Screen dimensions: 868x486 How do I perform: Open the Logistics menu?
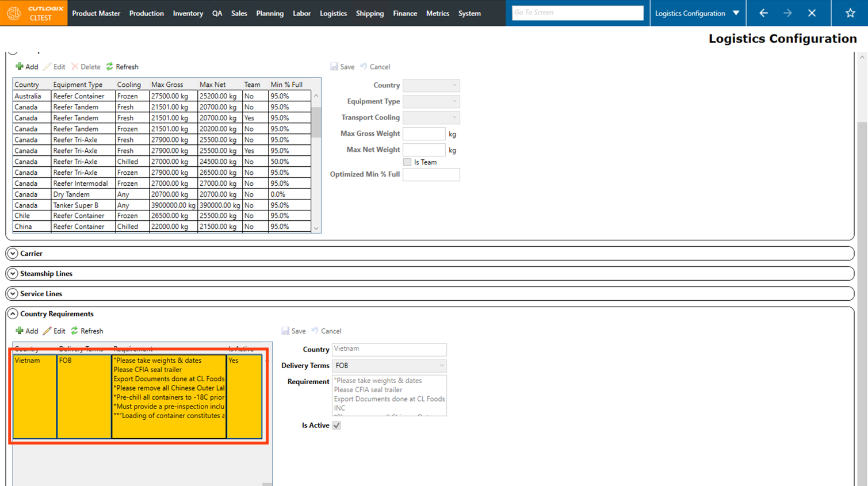click(333, 13)
